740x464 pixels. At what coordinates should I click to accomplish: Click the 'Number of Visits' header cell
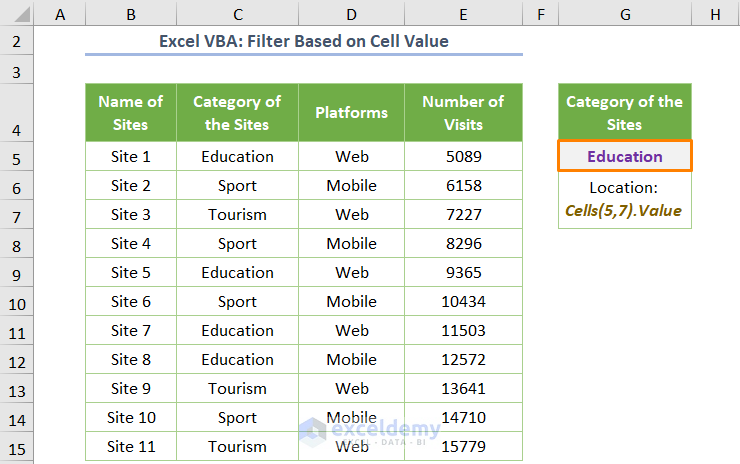click(x=463, y=113)
